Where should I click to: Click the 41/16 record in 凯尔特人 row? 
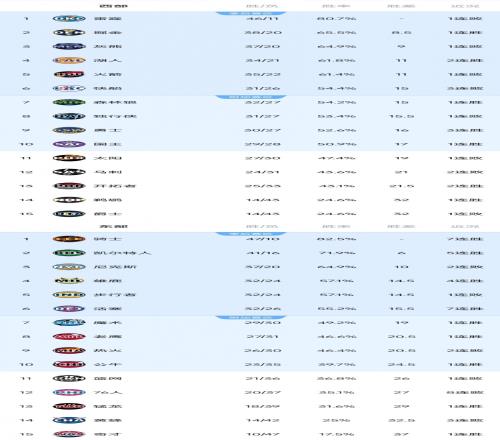pos(262,253)
